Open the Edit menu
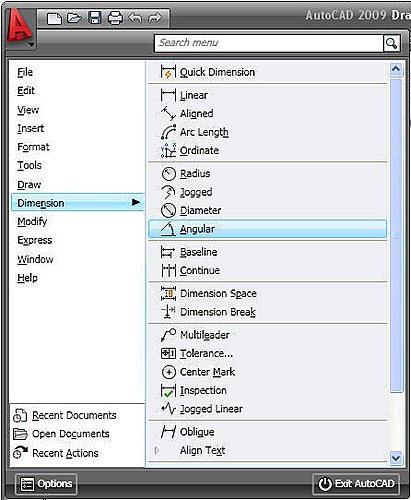Screen dimensions: 411x500 coord(26,91)
